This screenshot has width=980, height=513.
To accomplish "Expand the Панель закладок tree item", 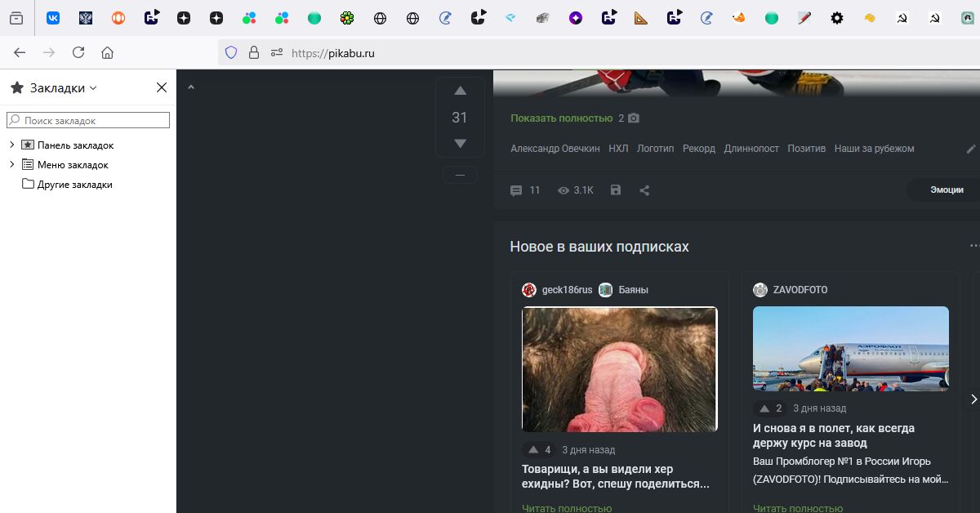I will tap(11, 145).
